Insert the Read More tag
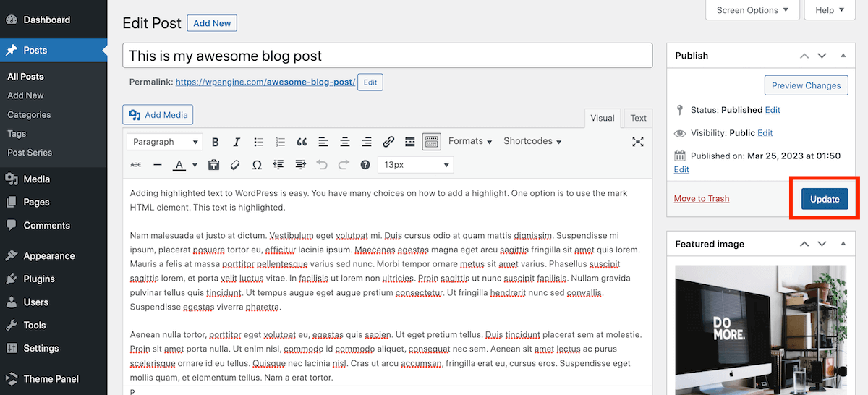 [x=409, y=142]
